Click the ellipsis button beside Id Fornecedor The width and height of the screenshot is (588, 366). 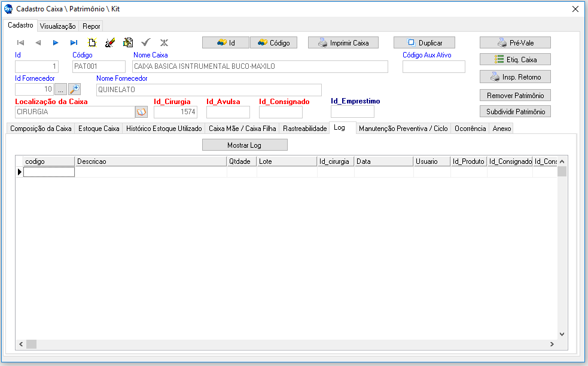pyautogui.click(x=61, y=89)
